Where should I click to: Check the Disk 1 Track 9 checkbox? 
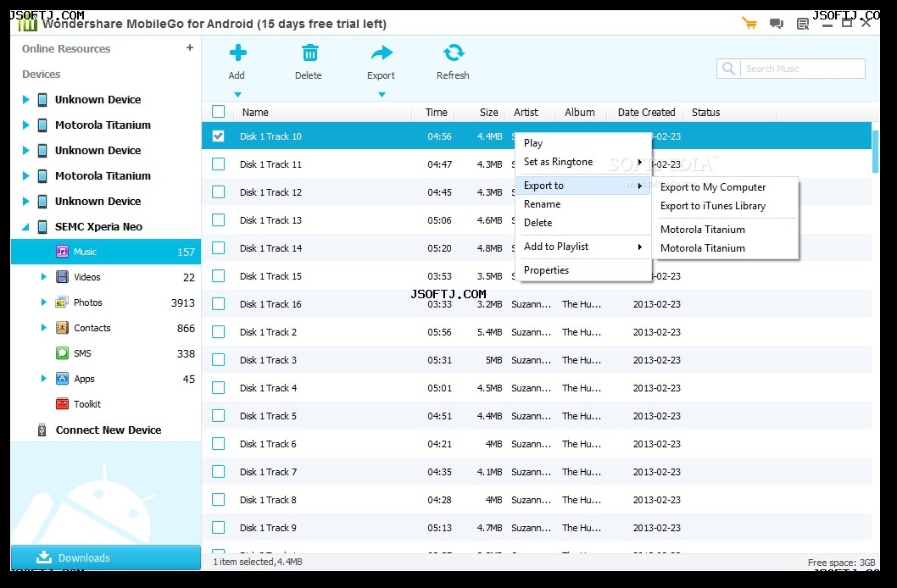[x=218, y=528]
